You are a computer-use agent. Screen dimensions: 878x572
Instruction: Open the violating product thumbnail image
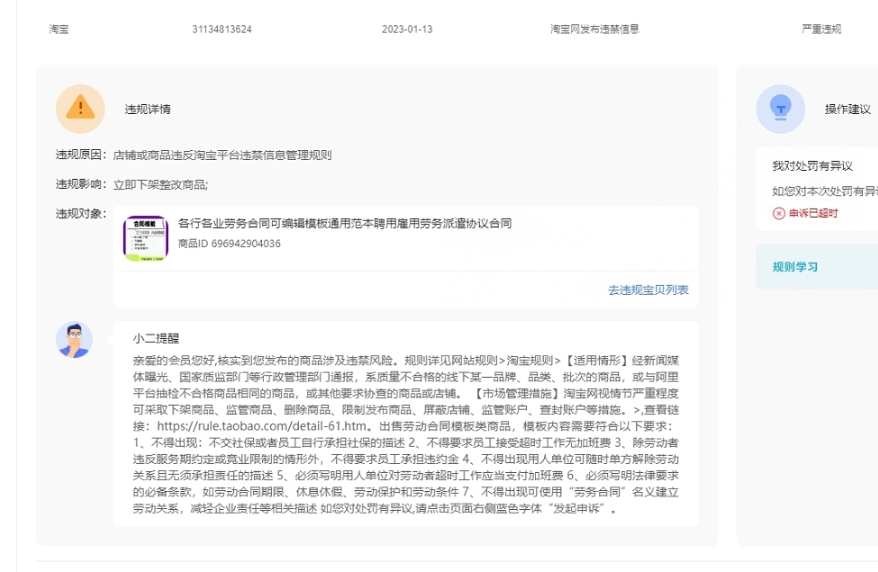click(145, 239)
